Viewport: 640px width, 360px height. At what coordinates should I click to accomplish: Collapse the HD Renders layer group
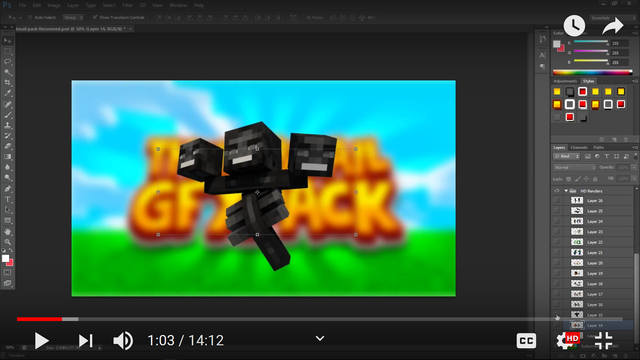pos(566,191)
